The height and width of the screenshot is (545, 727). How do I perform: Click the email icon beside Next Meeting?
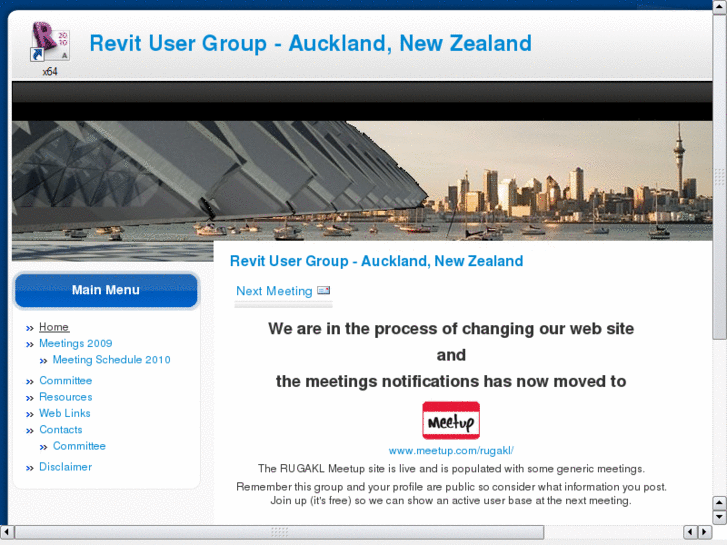323,290
